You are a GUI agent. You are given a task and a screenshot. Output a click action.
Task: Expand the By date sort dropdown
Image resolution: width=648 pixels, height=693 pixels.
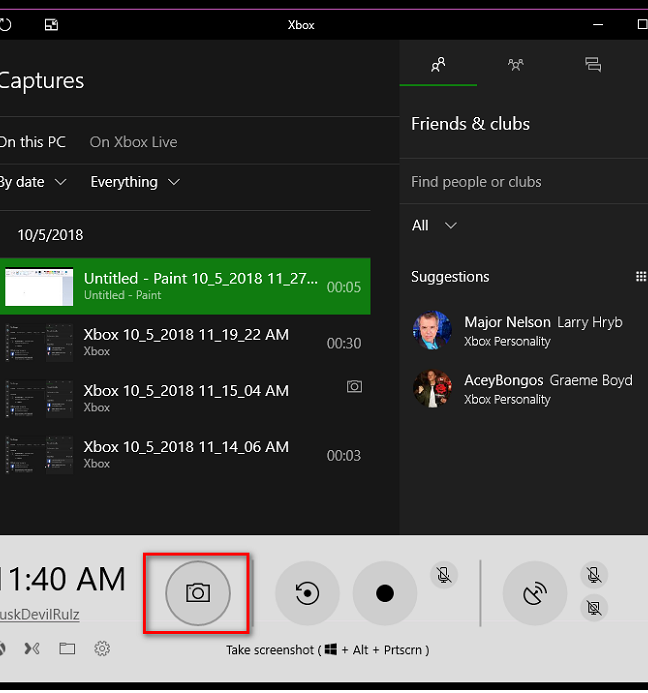(x=33, y=182)
